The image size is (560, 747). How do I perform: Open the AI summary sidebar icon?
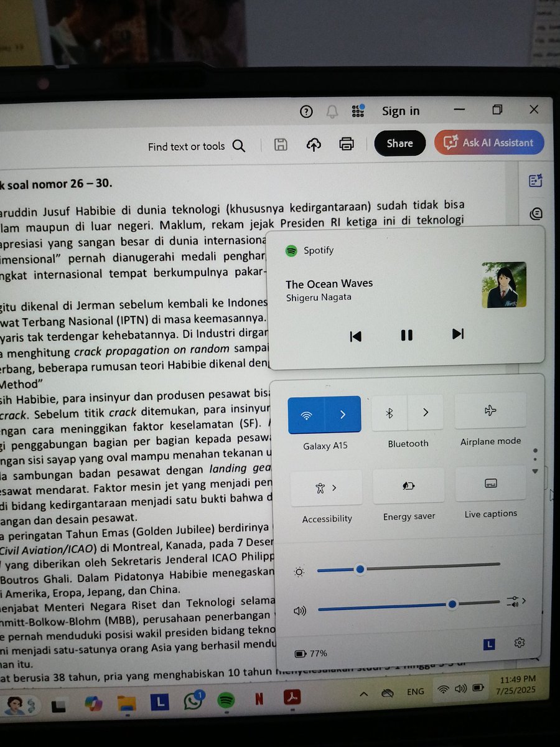(x=535, y=181)
